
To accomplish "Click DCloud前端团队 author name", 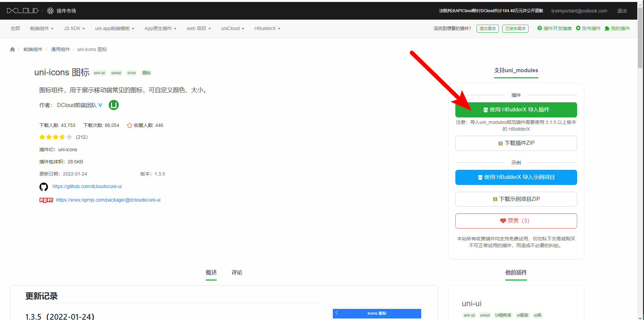I will 77,105.
